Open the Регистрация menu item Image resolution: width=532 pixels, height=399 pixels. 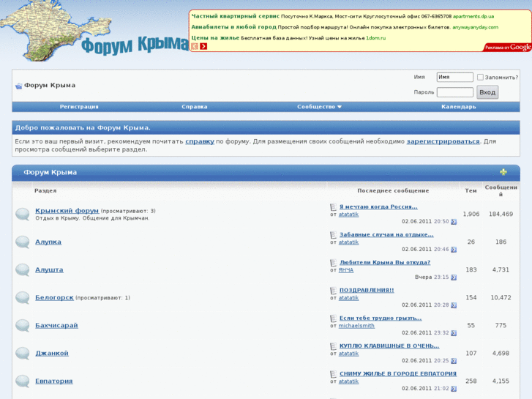(x=79, y=107)
